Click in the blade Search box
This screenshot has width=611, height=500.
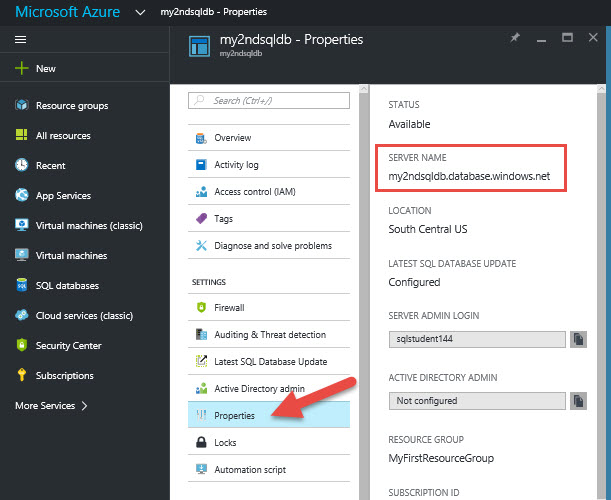pos(270,100)
